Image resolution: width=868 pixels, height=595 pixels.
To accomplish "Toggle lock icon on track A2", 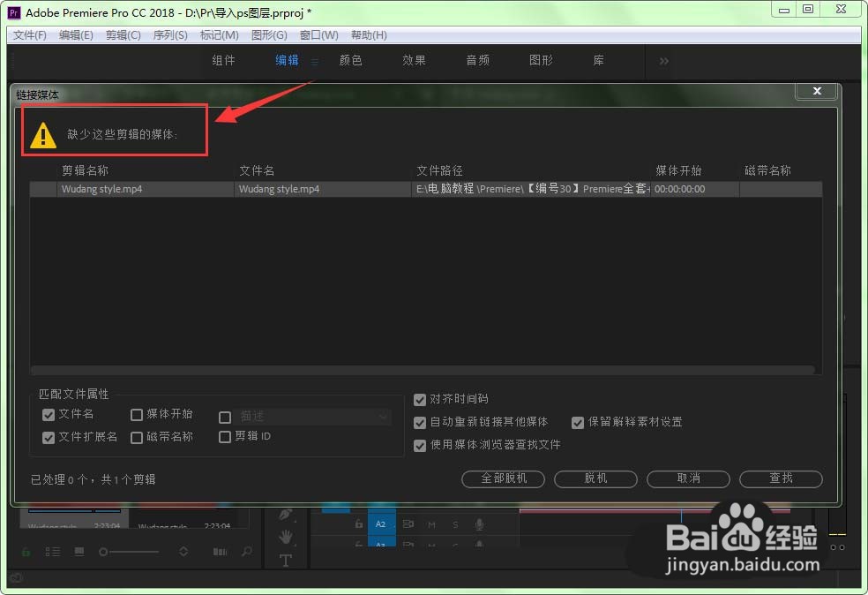I will (x=359, y=523).
